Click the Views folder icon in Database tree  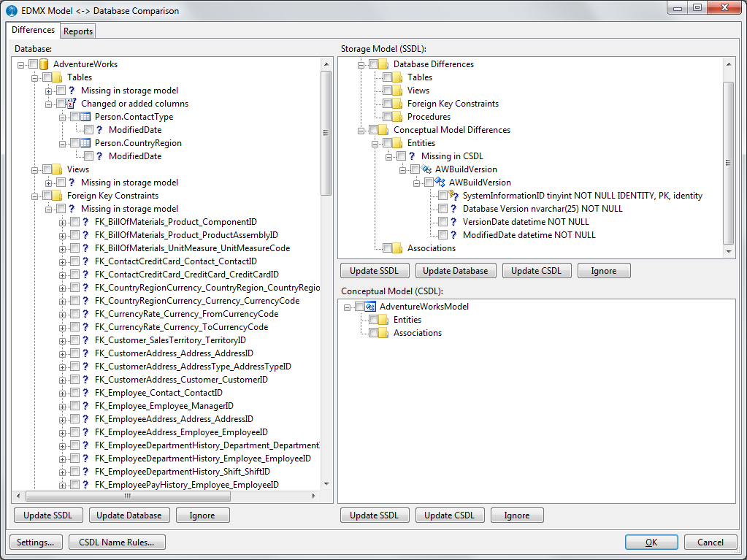[57, 169]
